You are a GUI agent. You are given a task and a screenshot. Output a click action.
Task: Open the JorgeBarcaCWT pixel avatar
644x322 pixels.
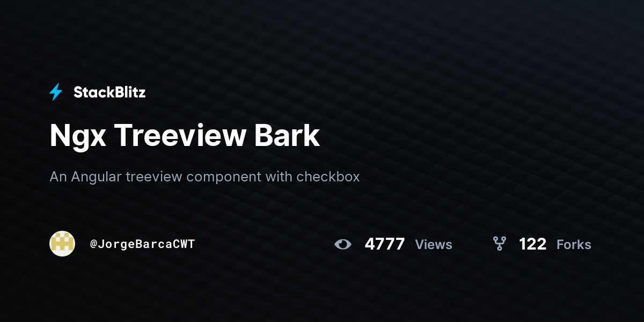click(x=62, y=244)
